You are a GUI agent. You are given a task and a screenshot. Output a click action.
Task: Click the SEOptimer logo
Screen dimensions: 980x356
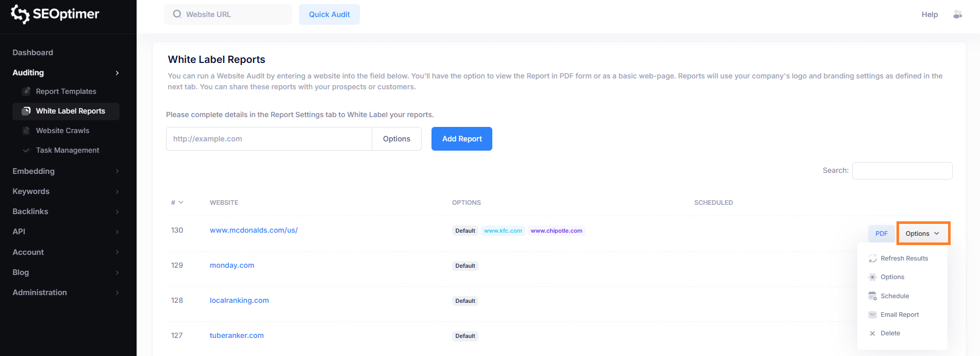click(x=55, y=14)
